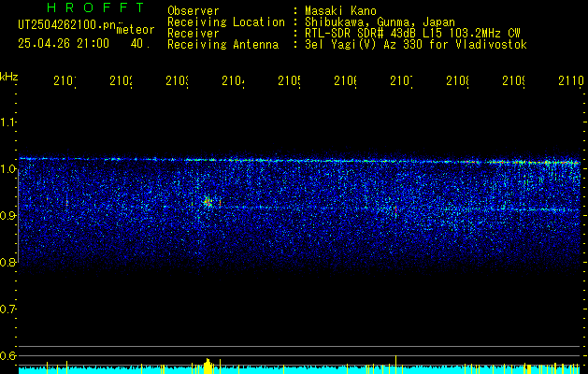Click the "Receiving Antenna" label
Viewport: 588px width, 374px height.
[x=222, y=45]
